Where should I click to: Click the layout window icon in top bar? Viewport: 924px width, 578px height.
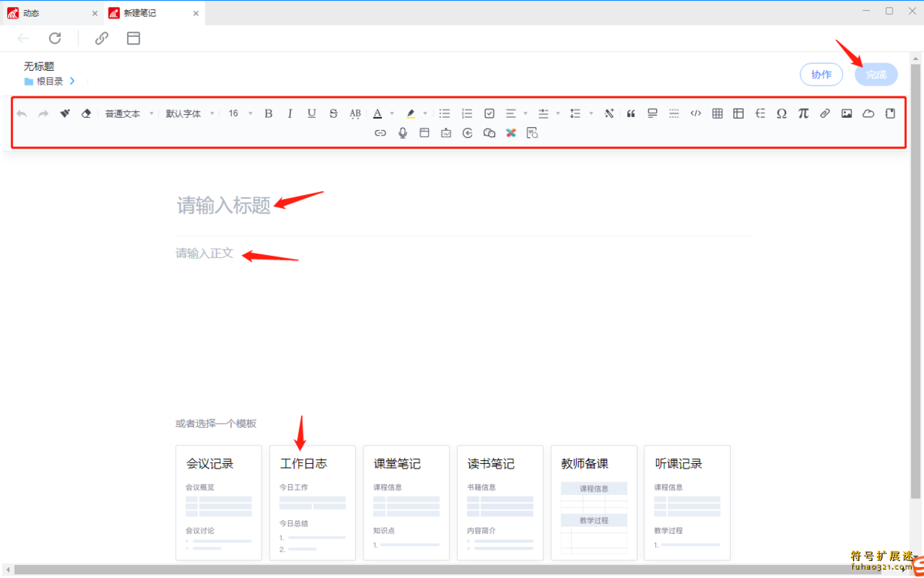pos(133,38)
